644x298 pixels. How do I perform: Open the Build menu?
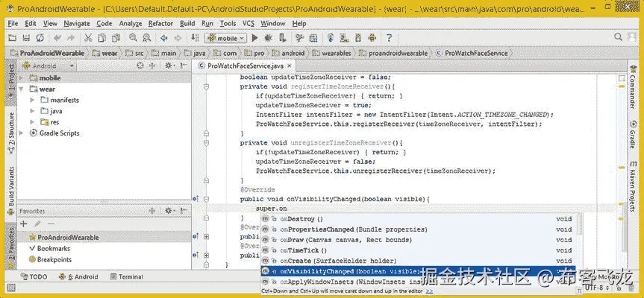(187, 23)
